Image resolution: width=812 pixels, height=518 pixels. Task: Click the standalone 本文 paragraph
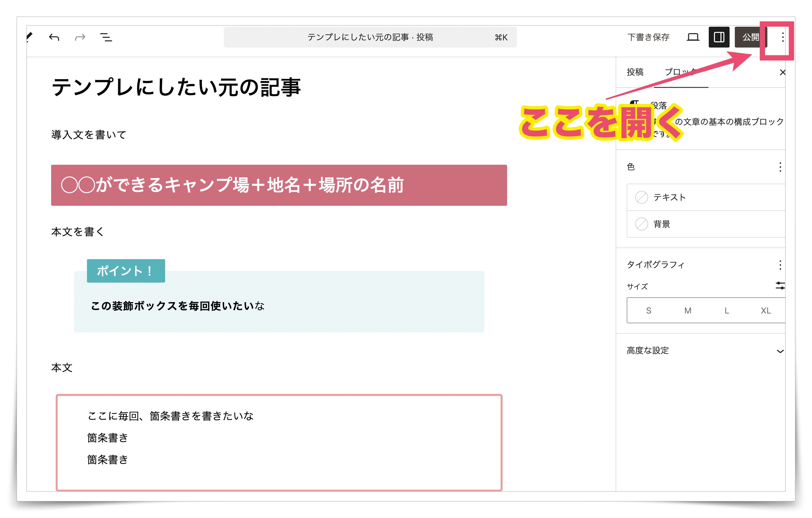[62, 368]
